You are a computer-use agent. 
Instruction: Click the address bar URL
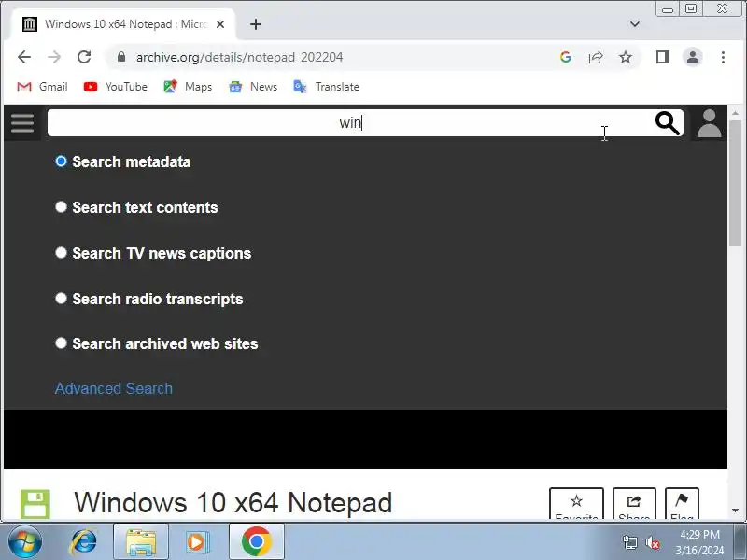coord(239,57)
